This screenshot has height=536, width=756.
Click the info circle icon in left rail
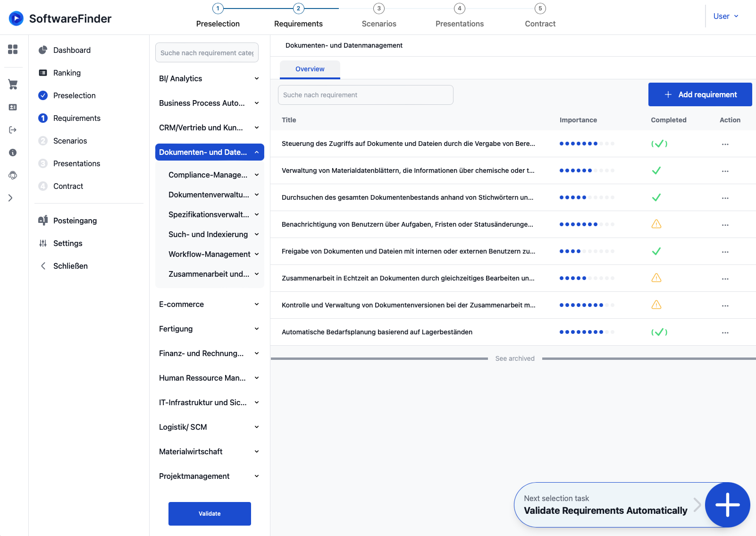(x=13, y=153)
